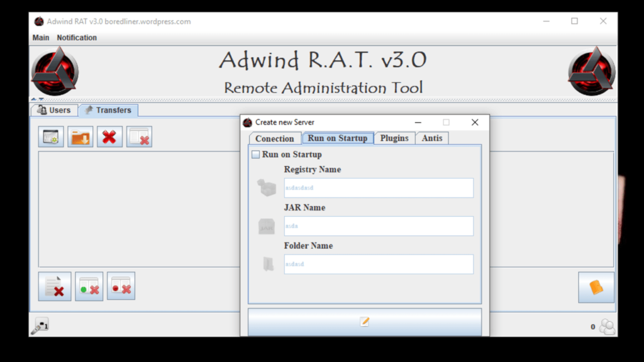Focus the Registry Name input field

click(x=379, y=187)
